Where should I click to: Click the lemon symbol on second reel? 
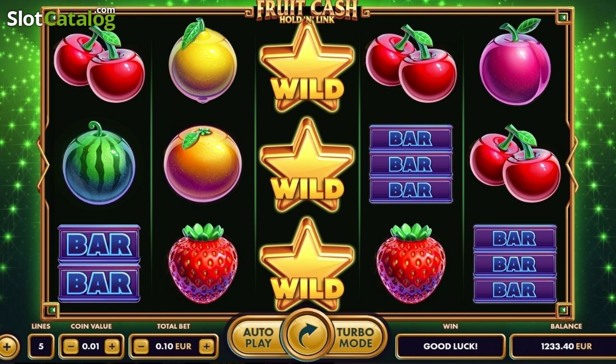(x=202, y=60)
